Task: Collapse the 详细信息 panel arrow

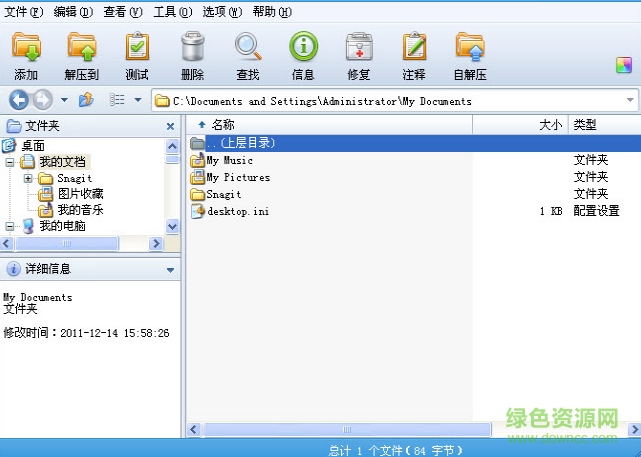Action: pyautogui.click(x=170, y=270)
